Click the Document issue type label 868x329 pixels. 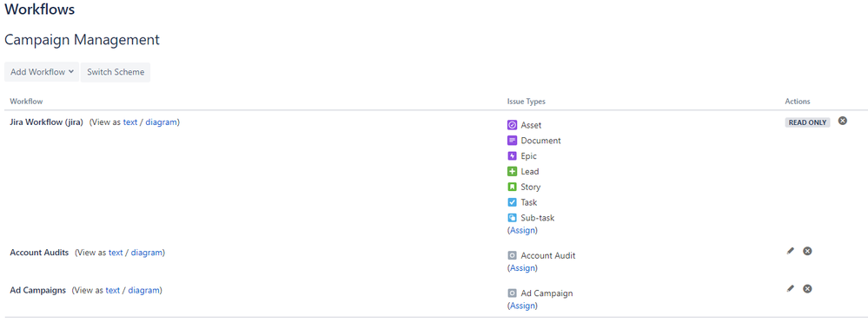[540, 141]
